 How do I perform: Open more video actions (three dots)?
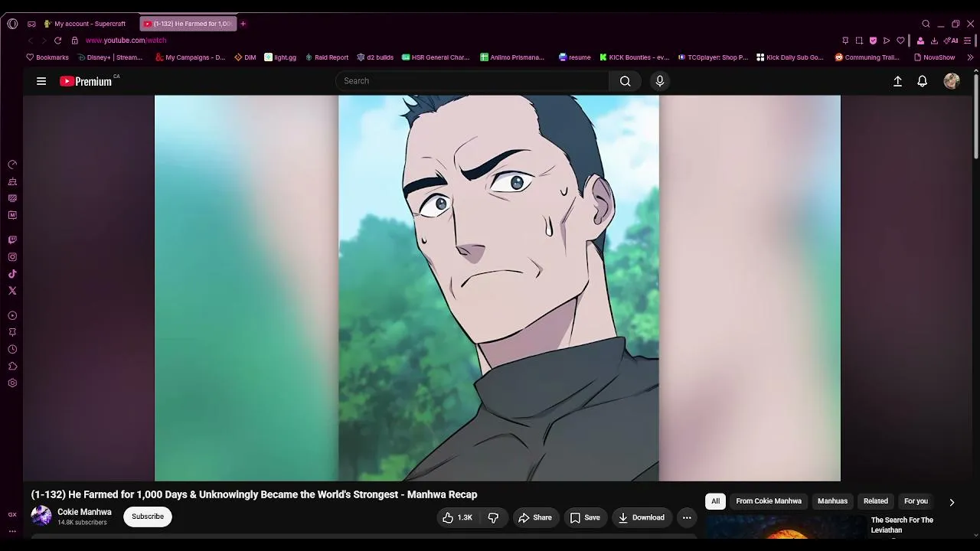click(687, 517)
